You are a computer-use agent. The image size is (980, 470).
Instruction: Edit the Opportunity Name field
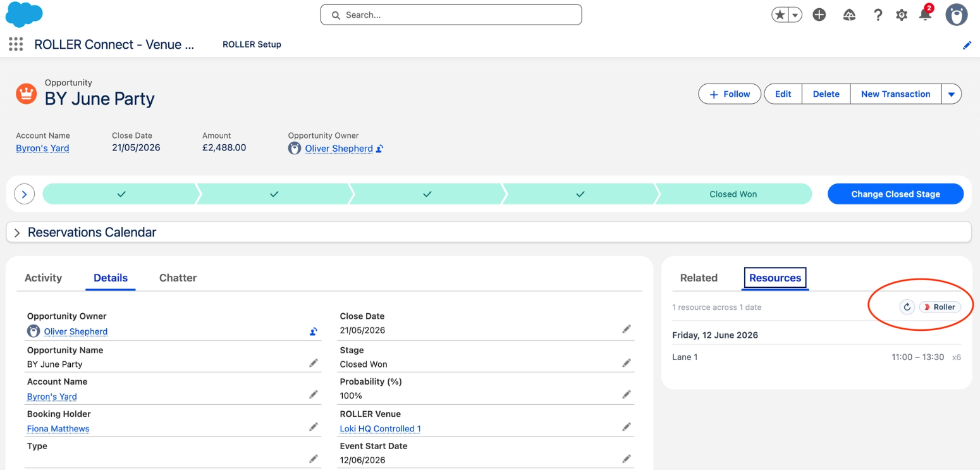[313, 363]
